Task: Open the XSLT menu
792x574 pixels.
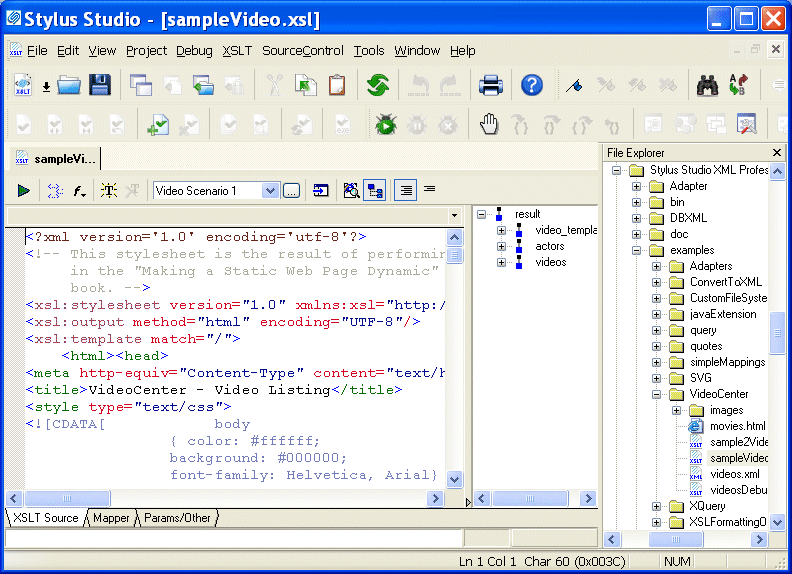Action: click(237, 51)
